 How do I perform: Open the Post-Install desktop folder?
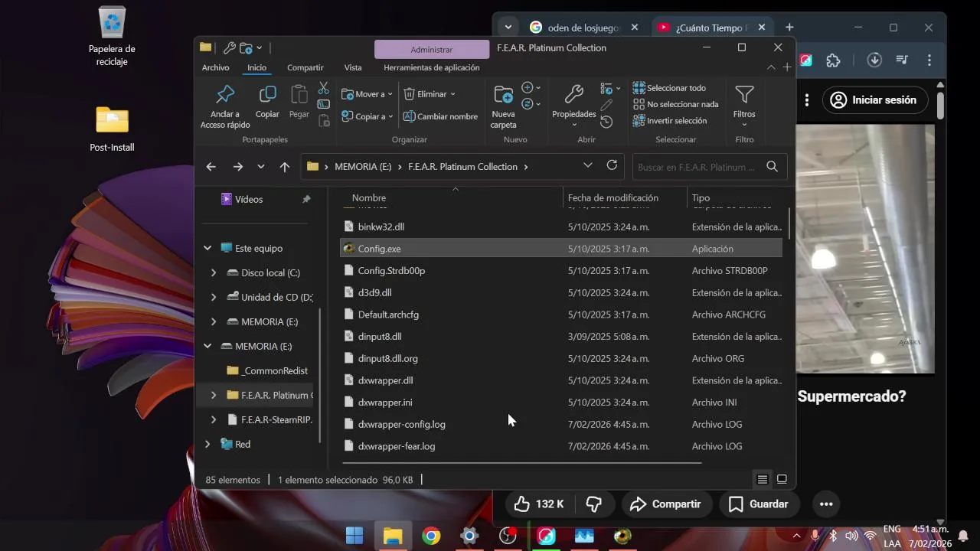pos(112,129)
